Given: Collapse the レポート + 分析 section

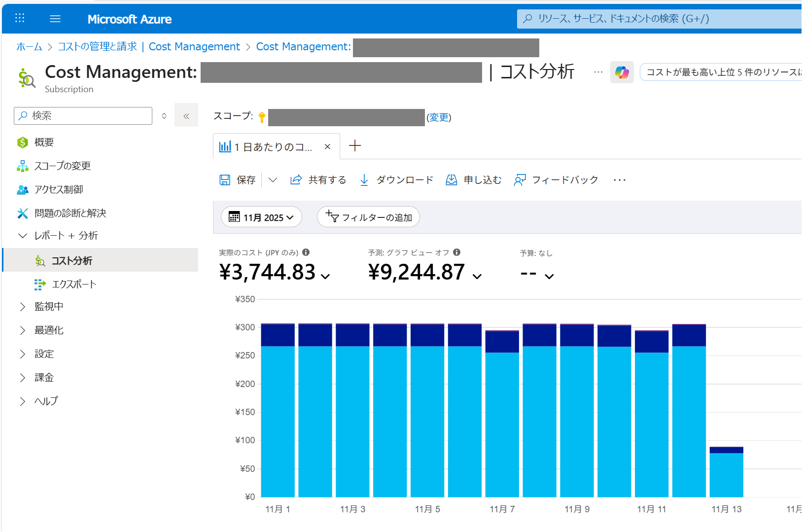Looking at the screenshot, I should coord(22,236).
